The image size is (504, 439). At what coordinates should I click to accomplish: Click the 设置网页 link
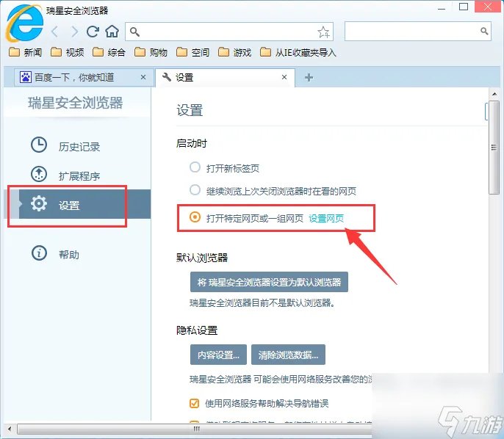326,217
